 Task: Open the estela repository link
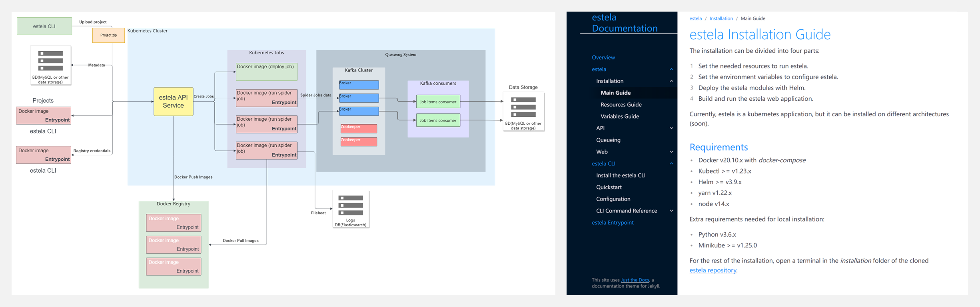[713, 270]
